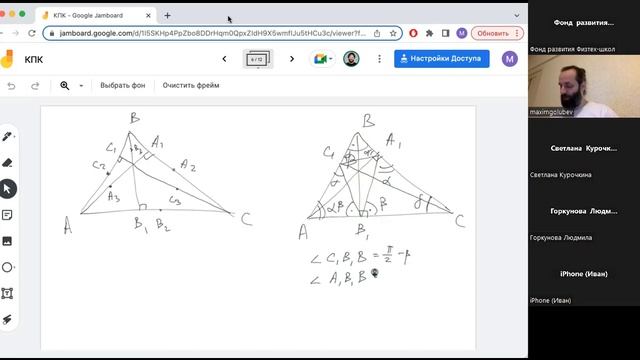Click the Фонд развития Физтех-школ tile
This screenshot has height=360, width=640.
[x=584, y=27]
